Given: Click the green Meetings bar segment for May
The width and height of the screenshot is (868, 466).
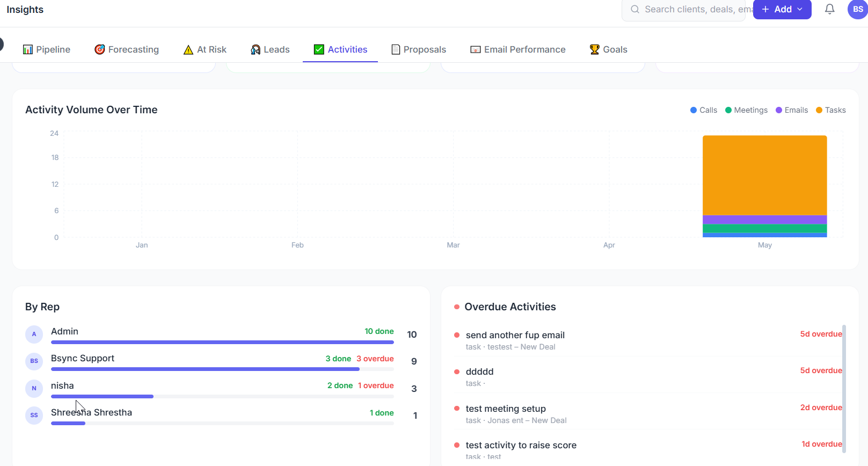Looking at the screenshot, I should 764,229.
